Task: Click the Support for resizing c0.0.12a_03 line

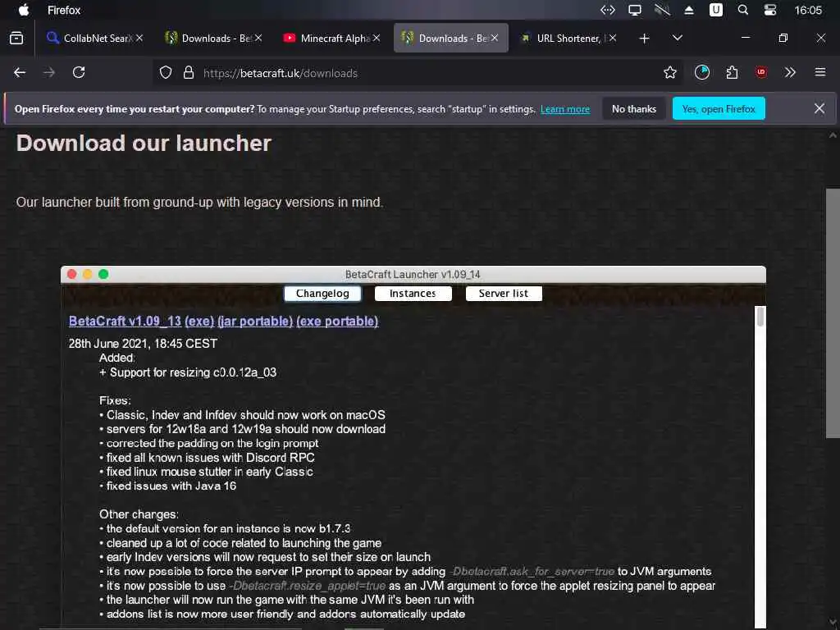Action: 188,372
